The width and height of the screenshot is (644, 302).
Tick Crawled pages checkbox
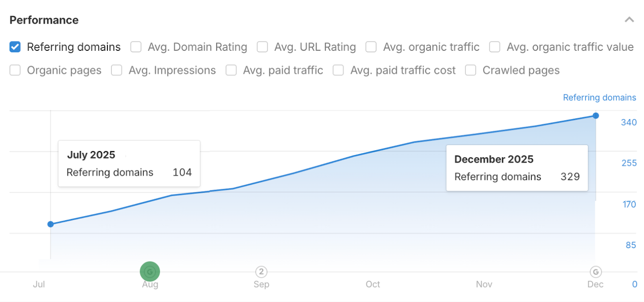471,70
